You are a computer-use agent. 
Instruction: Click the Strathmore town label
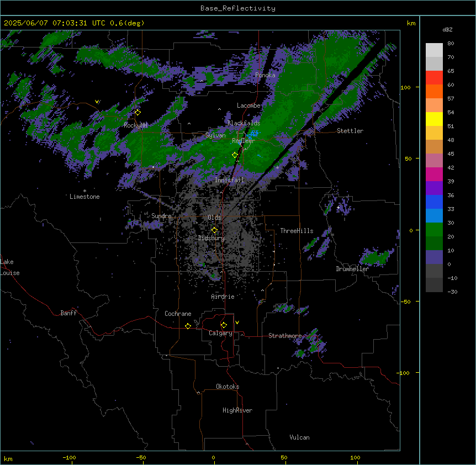(x=285, y=336)
